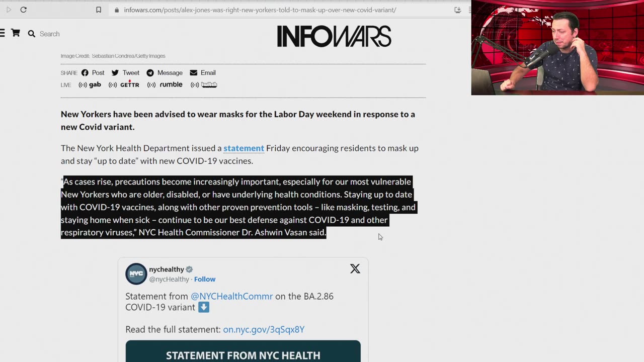Share article via Email
Screen dimensions: 644x362
pyautogui.click(x=203, y=73)
